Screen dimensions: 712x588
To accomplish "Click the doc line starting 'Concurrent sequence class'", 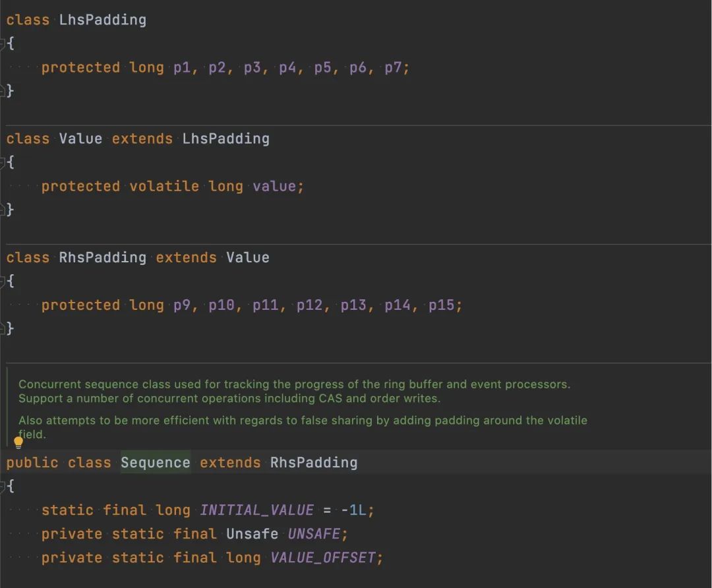I will click(x=294, y=384).
